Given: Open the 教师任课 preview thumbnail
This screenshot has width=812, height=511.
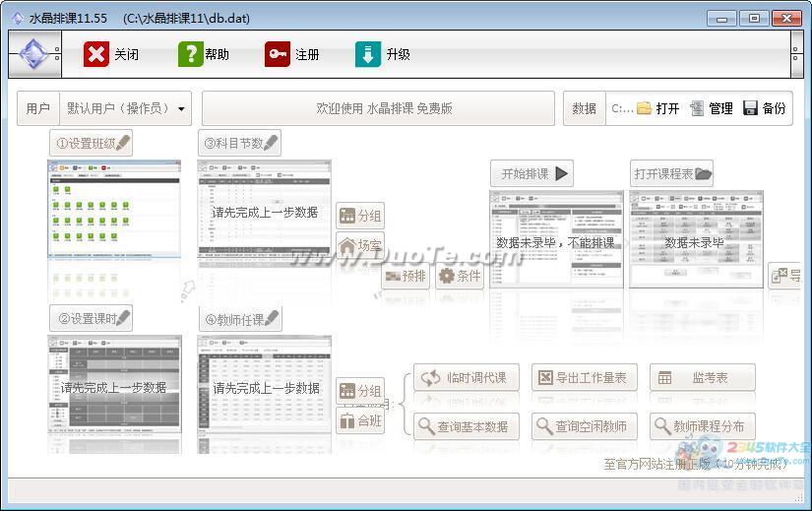Looking at the screenshot, I should (264, 384).
